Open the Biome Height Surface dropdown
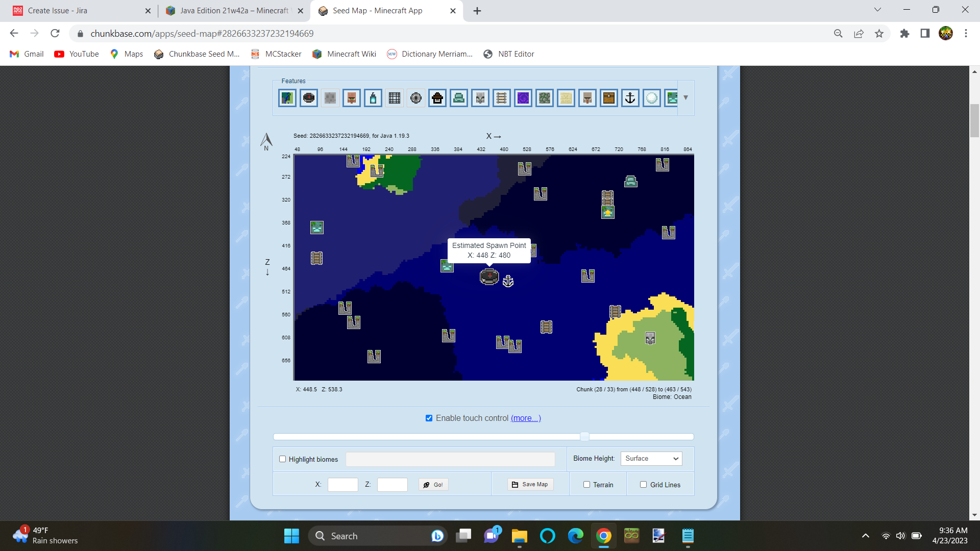This screenshot has height=551, width=980. (651, 459)
